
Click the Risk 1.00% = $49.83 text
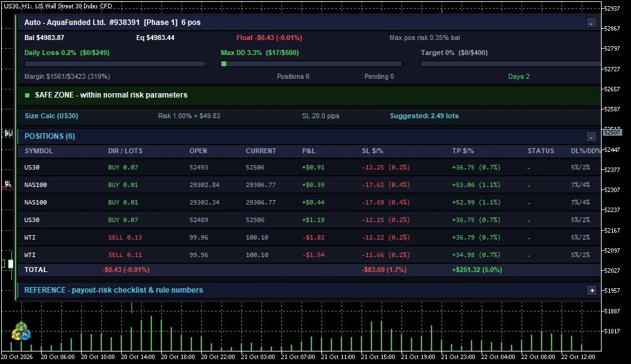pos(189,116)
